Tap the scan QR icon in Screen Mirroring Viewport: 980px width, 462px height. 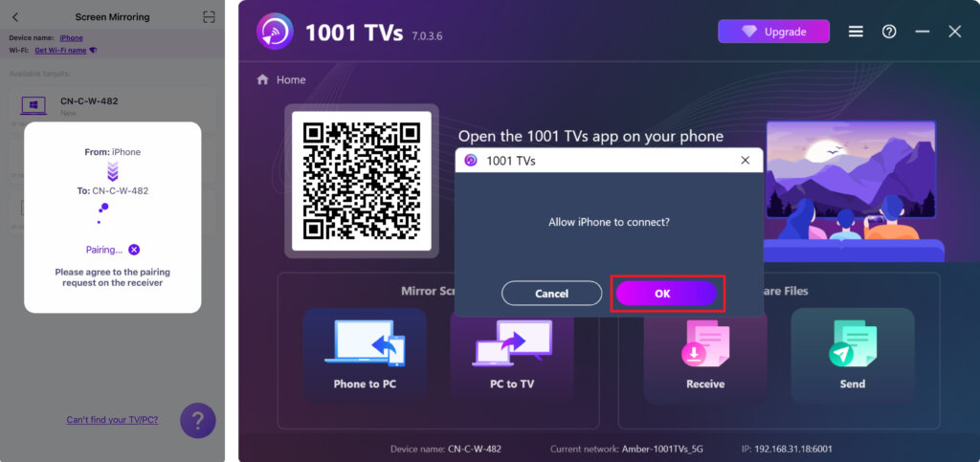click(210, 17)
